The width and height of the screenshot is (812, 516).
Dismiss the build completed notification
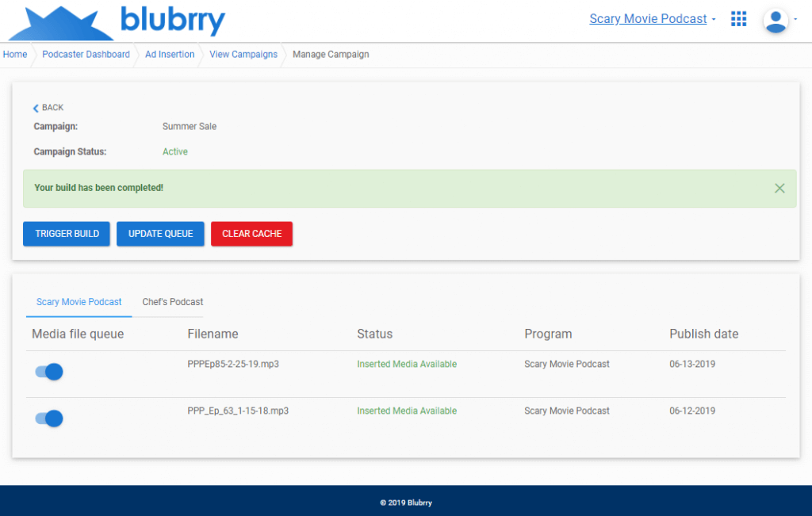(x=779, y=189)
